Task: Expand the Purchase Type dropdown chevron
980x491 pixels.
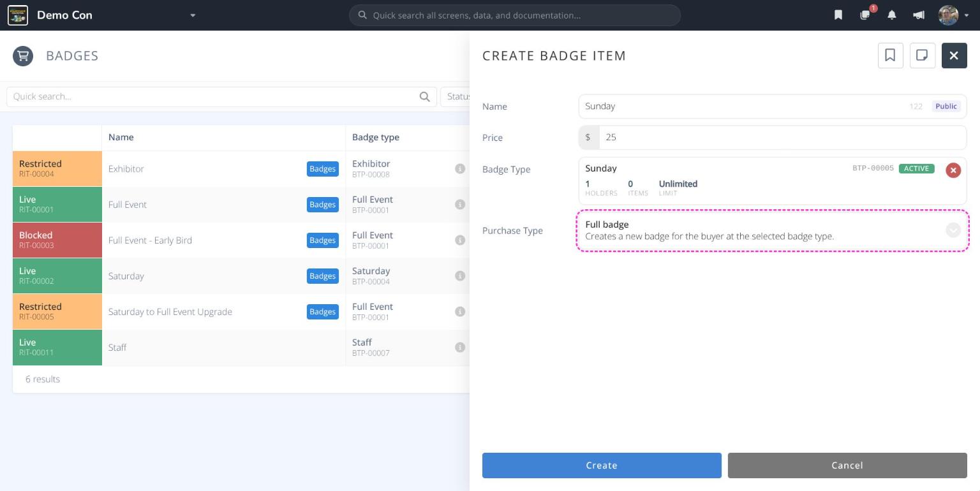Action: click(x=953, y=230)
